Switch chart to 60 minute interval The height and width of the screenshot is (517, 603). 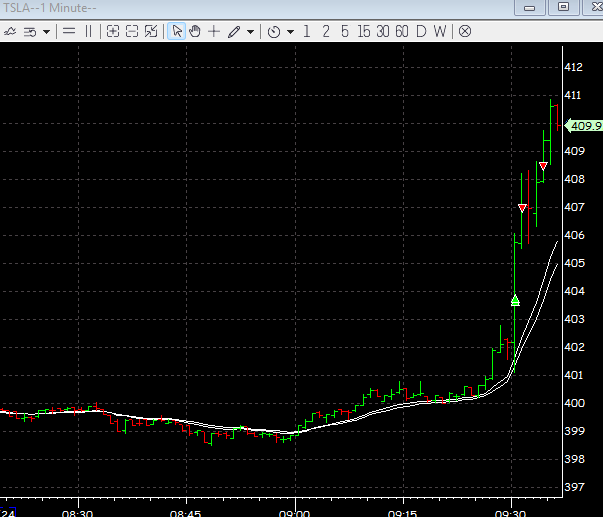(402, 31)
